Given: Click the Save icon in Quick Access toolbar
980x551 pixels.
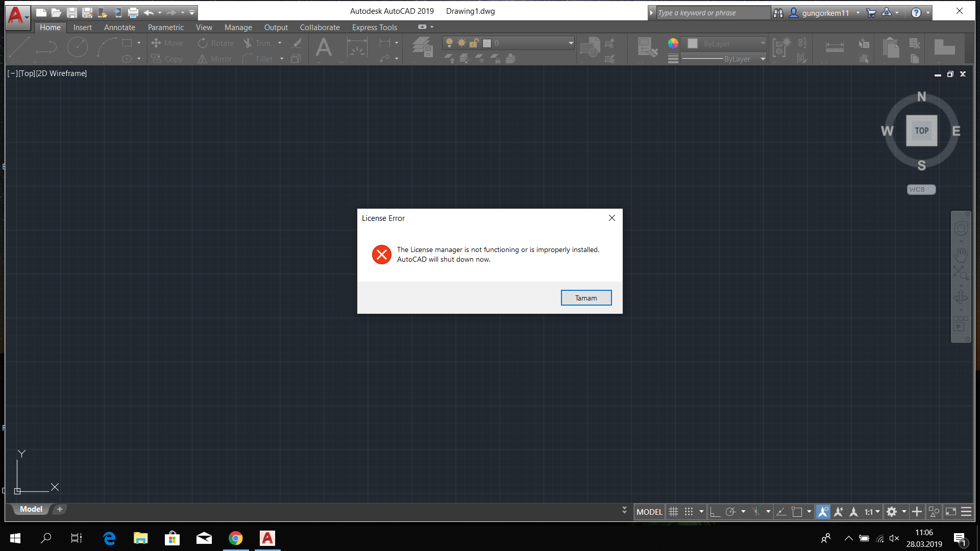Looking at the screenshot, I should click(72, 13).
